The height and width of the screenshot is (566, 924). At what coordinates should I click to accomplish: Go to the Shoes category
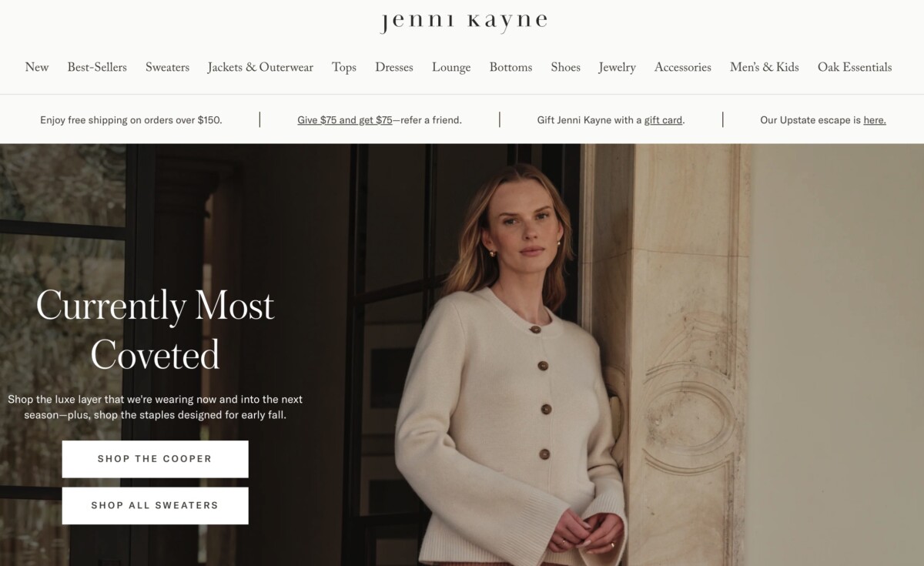[565, 68]
